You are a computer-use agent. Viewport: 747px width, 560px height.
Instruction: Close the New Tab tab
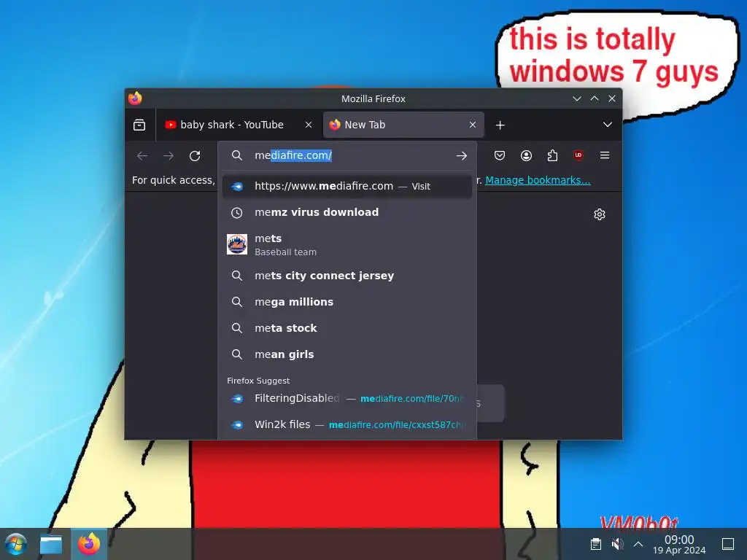tap(473, 125)
